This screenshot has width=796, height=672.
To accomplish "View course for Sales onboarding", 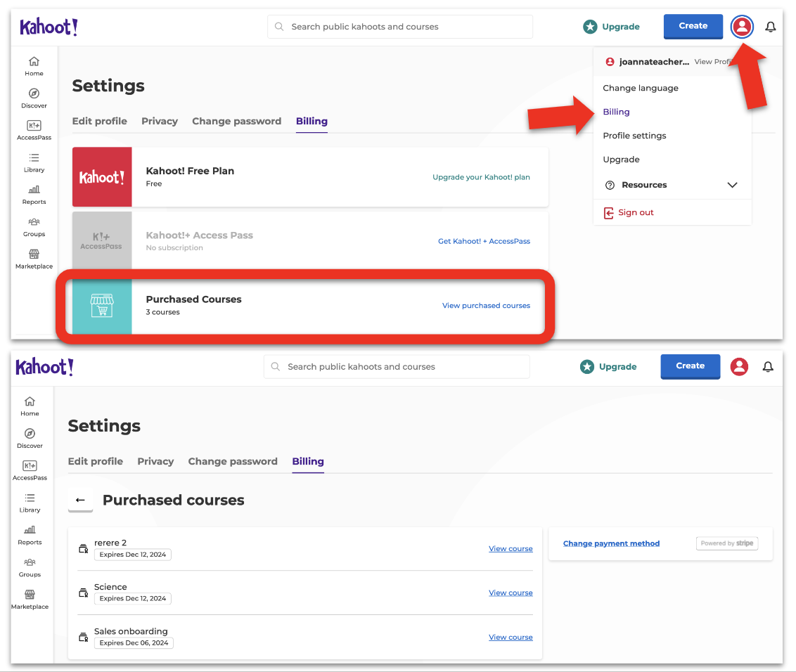I will 511,637.
